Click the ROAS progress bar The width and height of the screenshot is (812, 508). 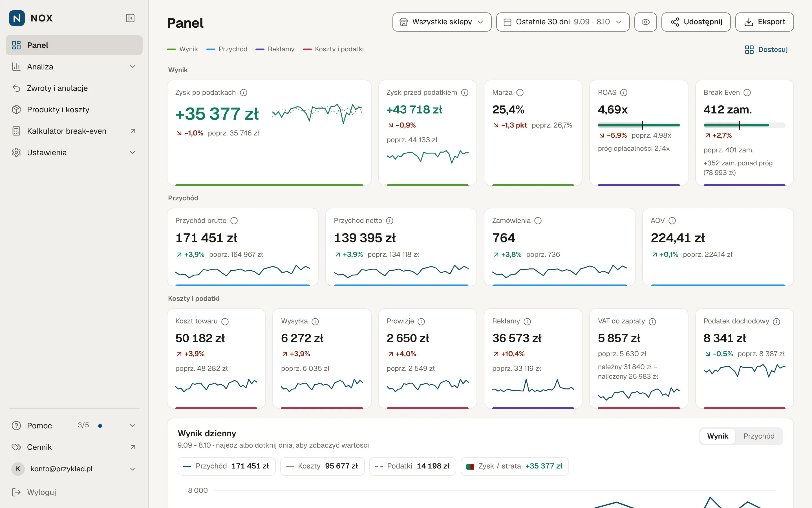point(639,125)
